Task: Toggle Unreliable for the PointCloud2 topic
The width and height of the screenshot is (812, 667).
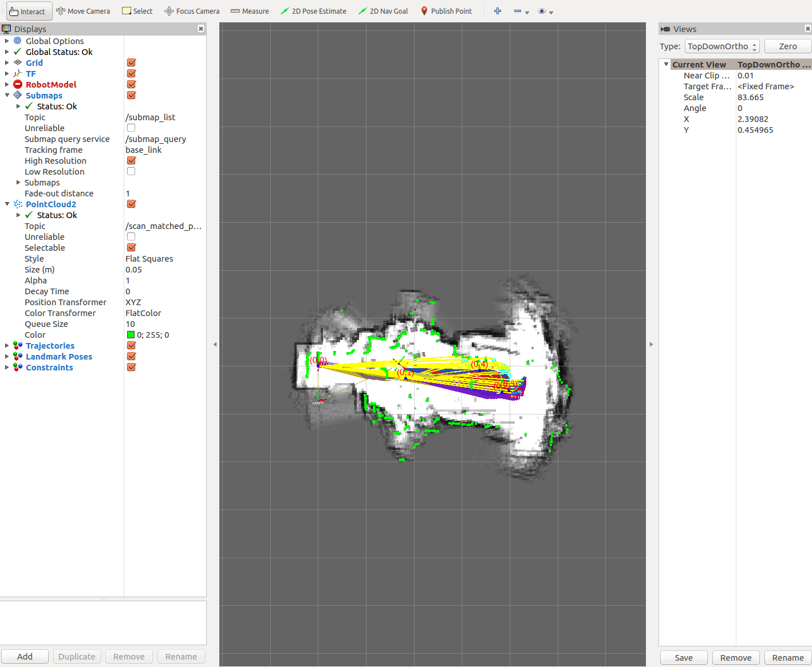Action: pos(131,236)
